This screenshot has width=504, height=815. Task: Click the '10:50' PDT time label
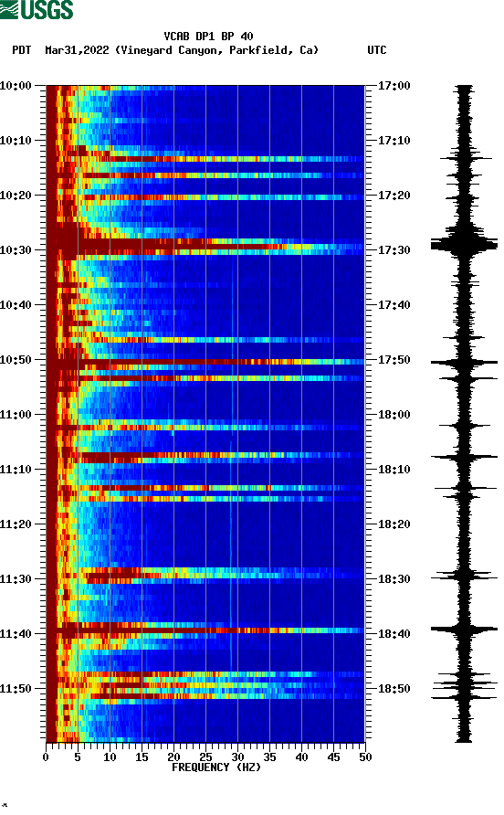tap(16, 360)
